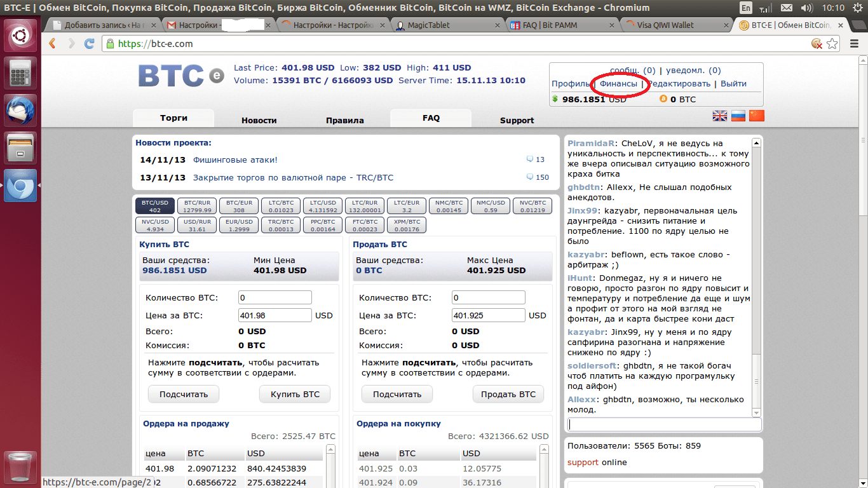Log out via the Выйти link

[734, 84]
